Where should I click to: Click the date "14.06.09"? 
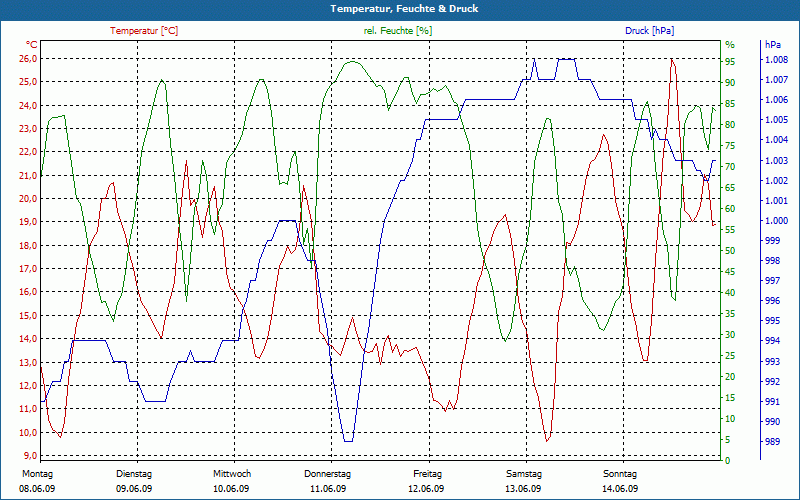pos(620,489)
